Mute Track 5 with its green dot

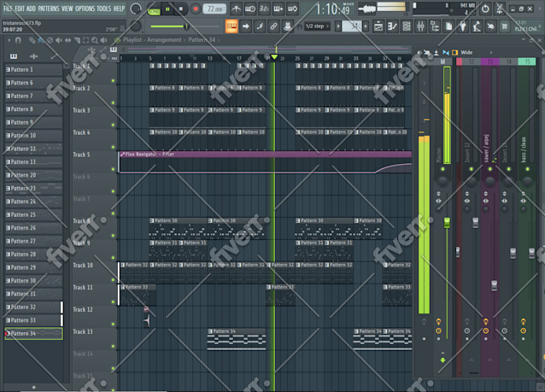click(113, 169)
